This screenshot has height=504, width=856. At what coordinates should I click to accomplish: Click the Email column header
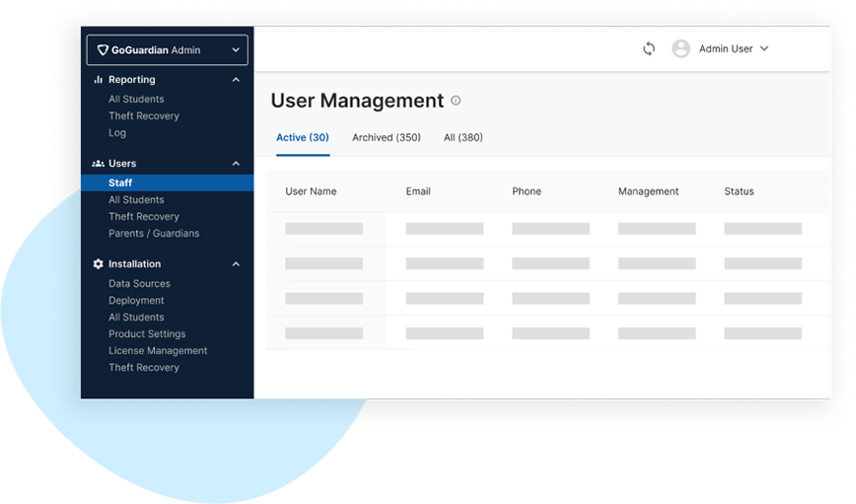(418, 191)
